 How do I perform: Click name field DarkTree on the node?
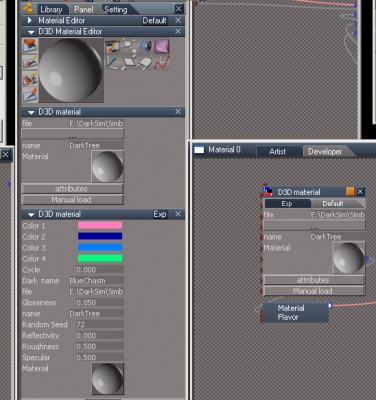point(337,237)
